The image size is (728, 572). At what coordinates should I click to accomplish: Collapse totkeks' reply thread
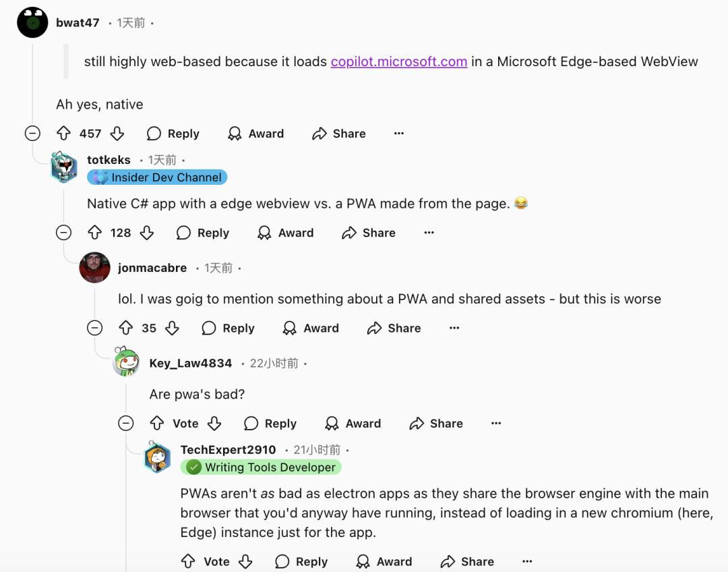pos(63,233)
